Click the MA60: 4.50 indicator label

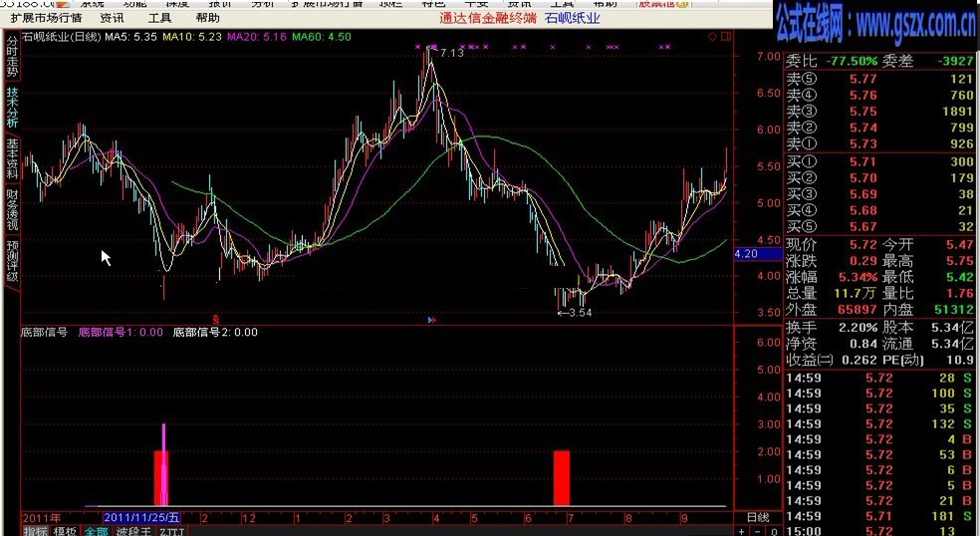322,37
